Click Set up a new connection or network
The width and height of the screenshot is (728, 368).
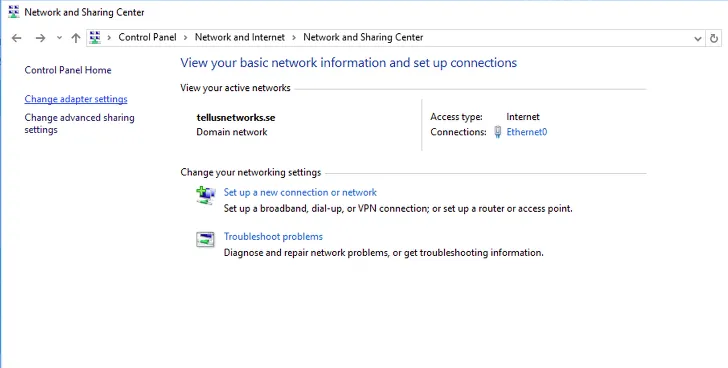[x=300, y=192]
